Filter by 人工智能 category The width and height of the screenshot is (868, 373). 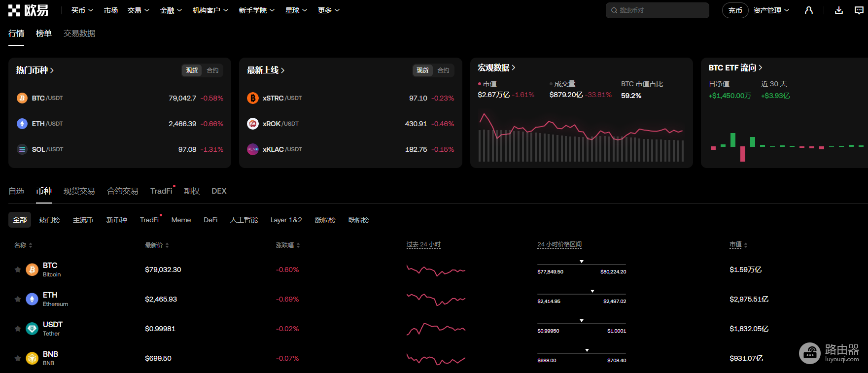(244, 220)
